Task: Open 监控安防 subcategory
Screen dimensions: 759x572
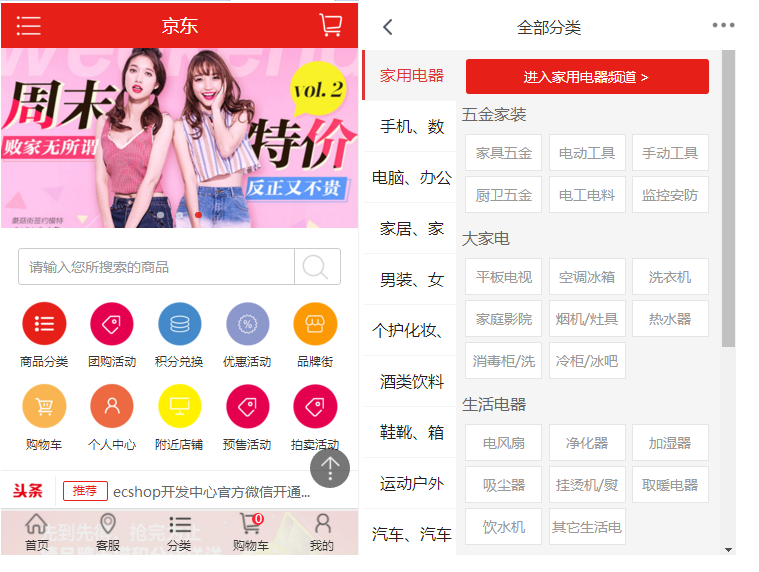Action: 670,195
